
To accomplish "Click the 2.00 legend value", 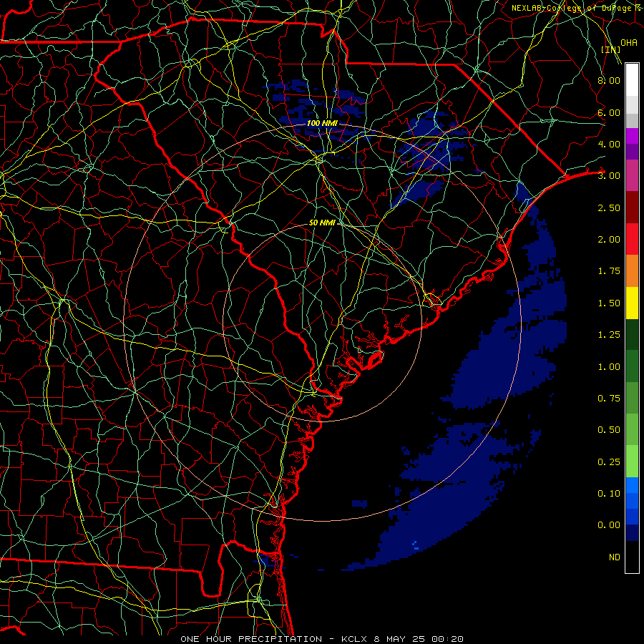I will point(609,240).
